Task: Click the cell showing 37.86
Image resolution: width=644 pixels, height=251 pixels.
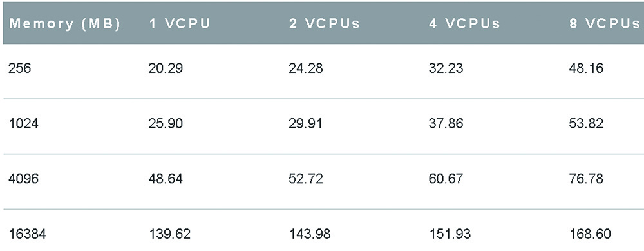Action: [446, 123]
